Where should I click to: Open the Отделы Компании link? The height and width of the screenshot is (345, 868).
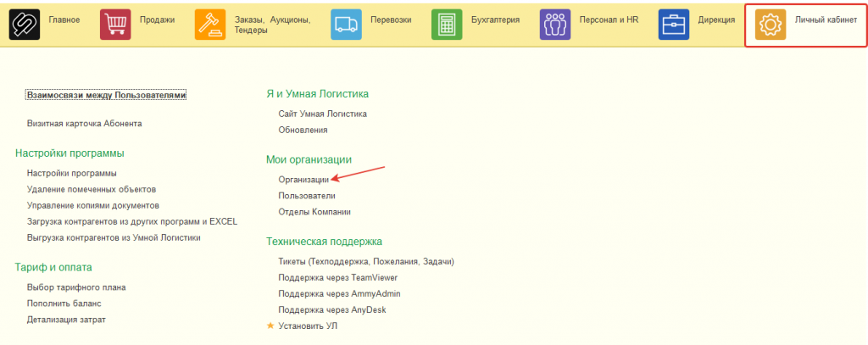314,212
